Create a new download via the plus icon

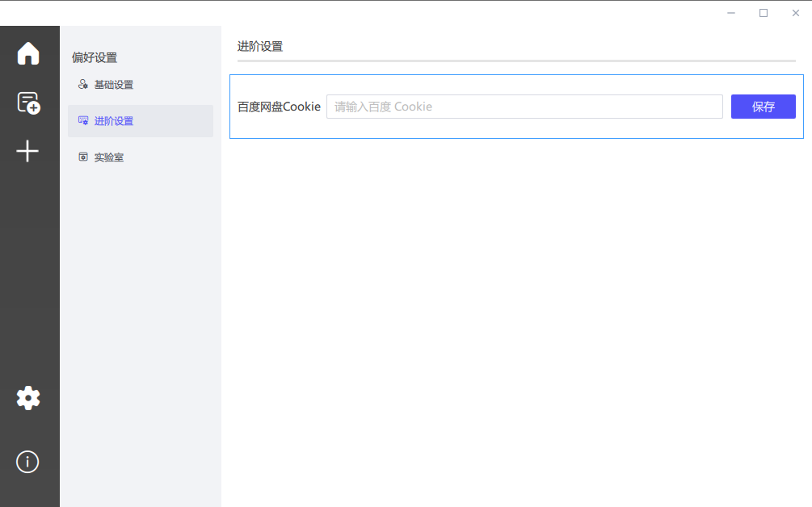[x=28, y=151]
